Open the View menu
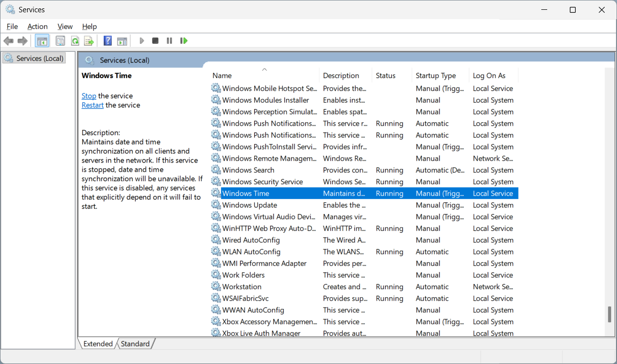Image resolution: width=617 pixels, height=364 pixels. click(x=65, y=27)
